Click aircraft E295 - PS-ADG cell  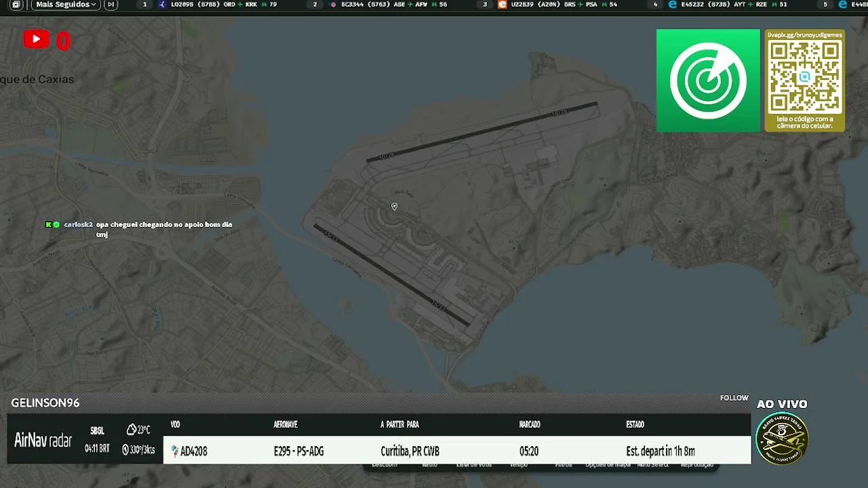pyautogui.click(x=298, y=451)
